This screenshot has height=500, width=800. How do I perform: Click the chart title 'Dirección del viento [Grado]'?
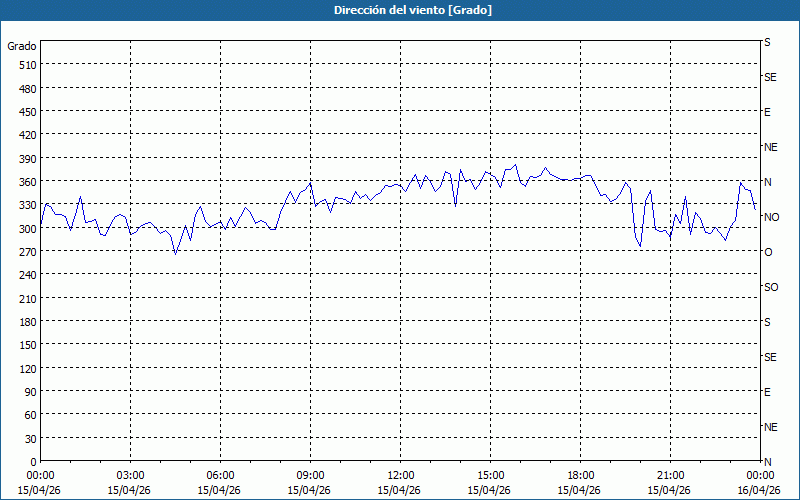(x=399, y=10)
